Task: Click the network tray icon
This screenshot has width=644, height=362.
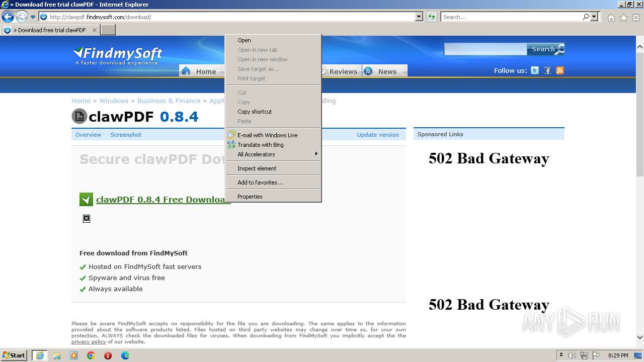Action: tap(584, 355)
